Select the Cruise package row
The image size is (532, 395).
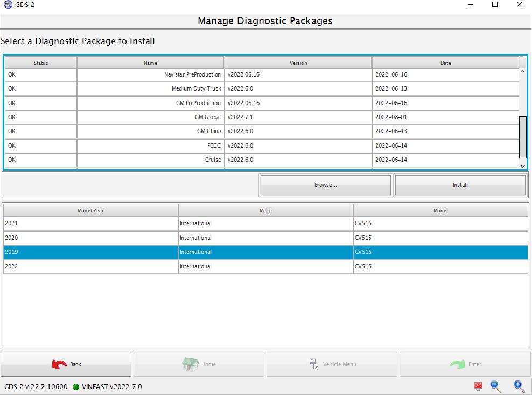(x=262, y=160)
